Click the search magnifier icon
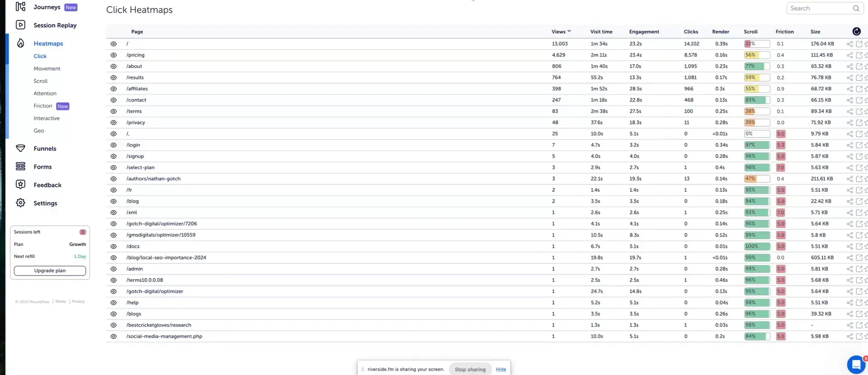Viewport: 868px width, 375px height. coord(856,8)
